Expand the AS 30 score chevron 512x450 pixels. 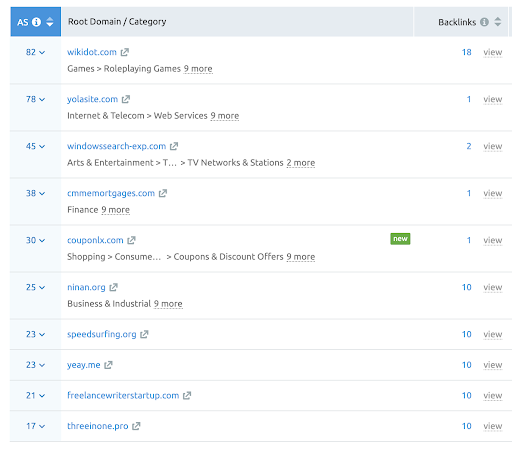[x=42, y=240]
